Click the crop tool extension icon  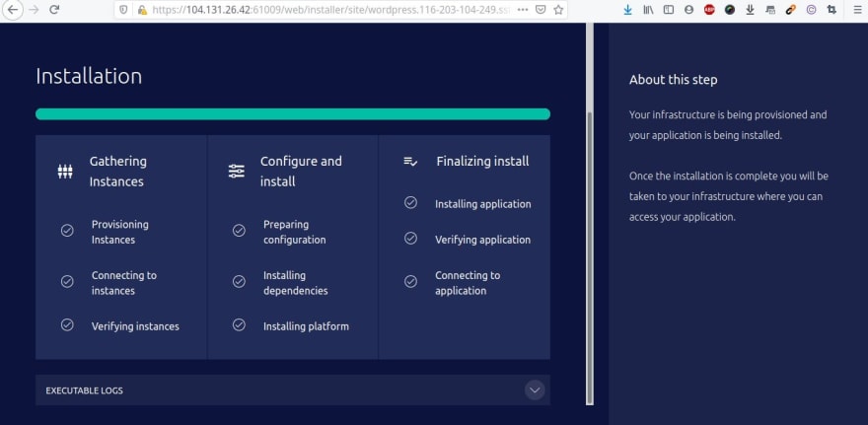(832, 10)
